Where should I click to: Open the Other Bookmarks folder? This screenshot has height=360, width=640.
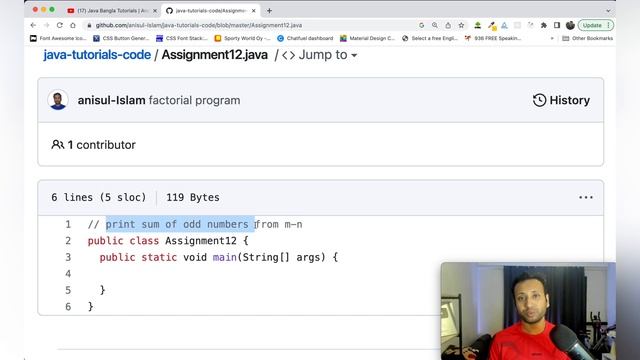click(x=587, y=38)
